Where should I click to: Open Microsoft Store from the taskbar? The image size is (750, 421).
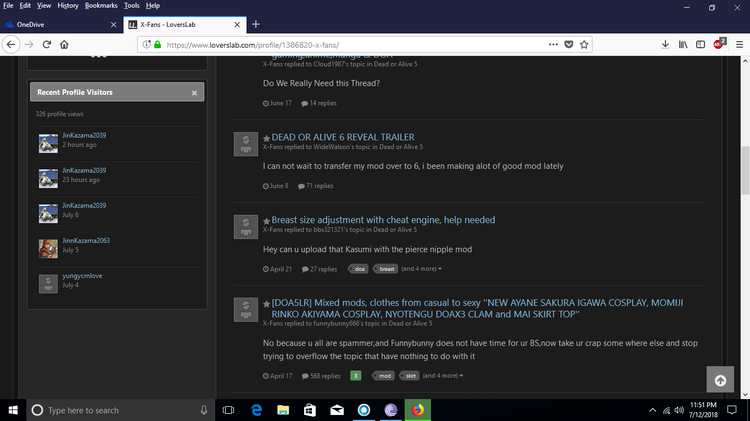tap(310, 410)
